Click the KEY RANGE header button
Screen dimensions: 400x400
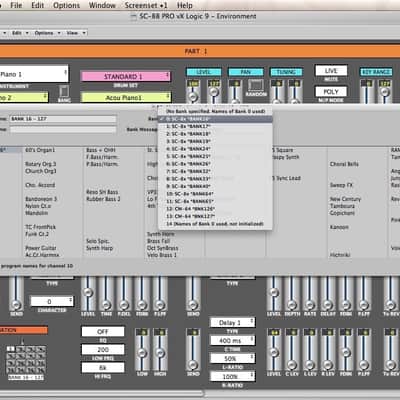tap(376, 72)
